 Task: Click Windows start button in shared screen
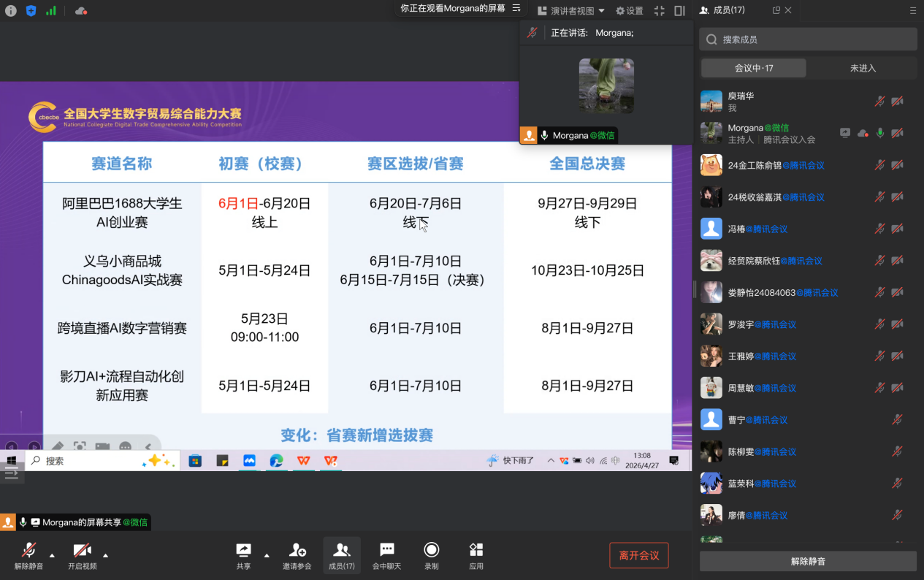[12, 461]
